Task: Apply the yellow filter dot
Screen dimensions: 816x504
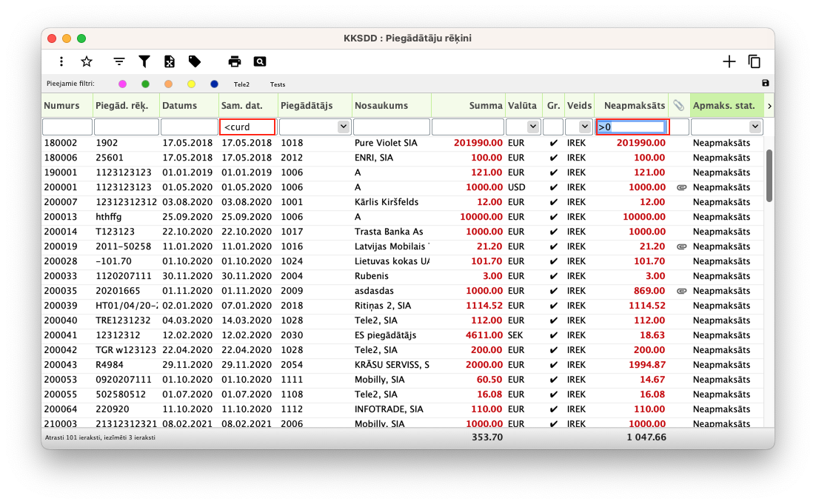Action: [192, 84]
